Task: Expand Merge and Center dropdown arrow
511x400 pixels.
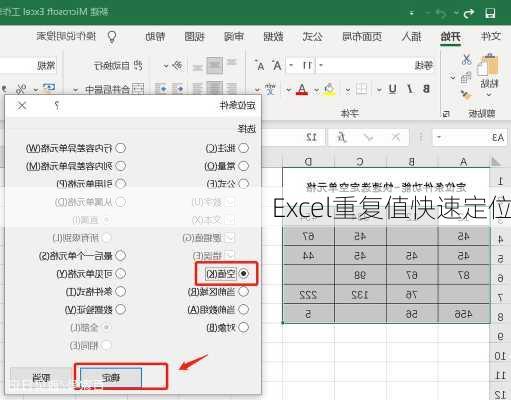Action: 76,89
